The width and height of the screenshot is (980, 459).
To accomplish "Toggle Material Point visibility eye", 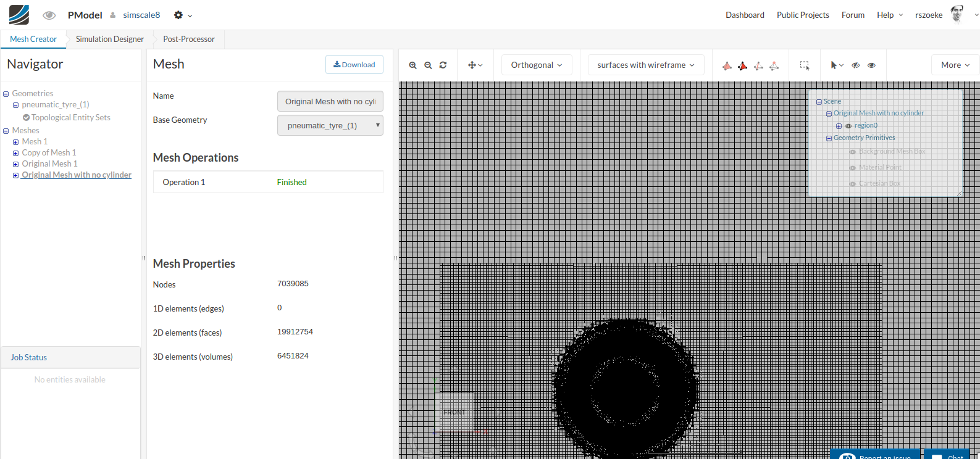I will click(x=853, y=168).
